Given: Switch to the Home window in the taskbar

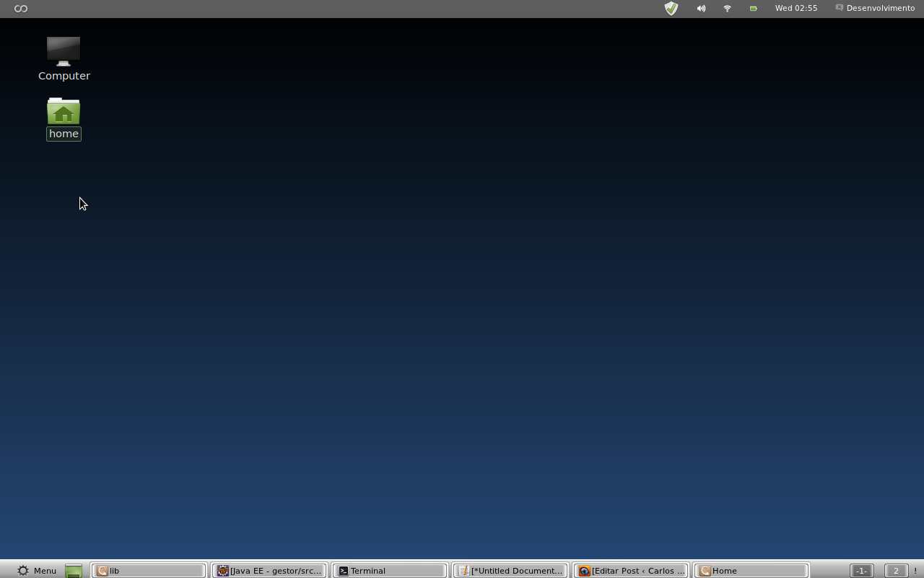Looking at the screenshot, I should point(752,570).
